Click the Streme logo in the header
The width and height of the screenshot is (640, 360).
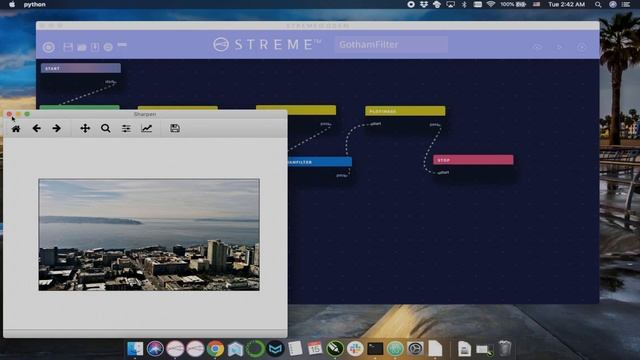coord(267,44)
